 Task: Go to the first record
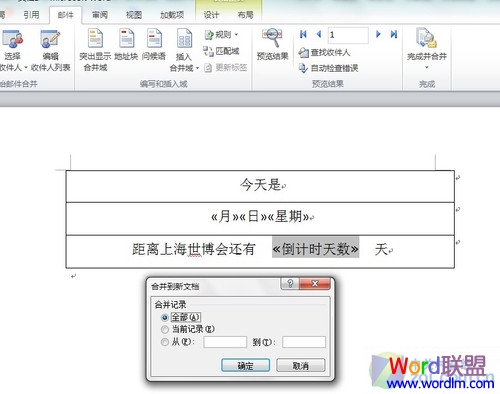point(303,34)
